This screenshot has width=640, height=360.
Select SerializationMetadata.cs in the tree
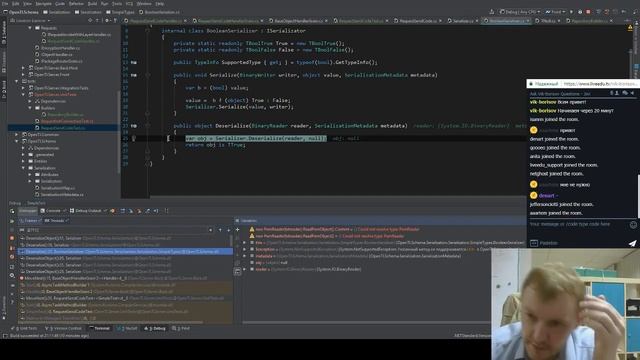point(62,195)
